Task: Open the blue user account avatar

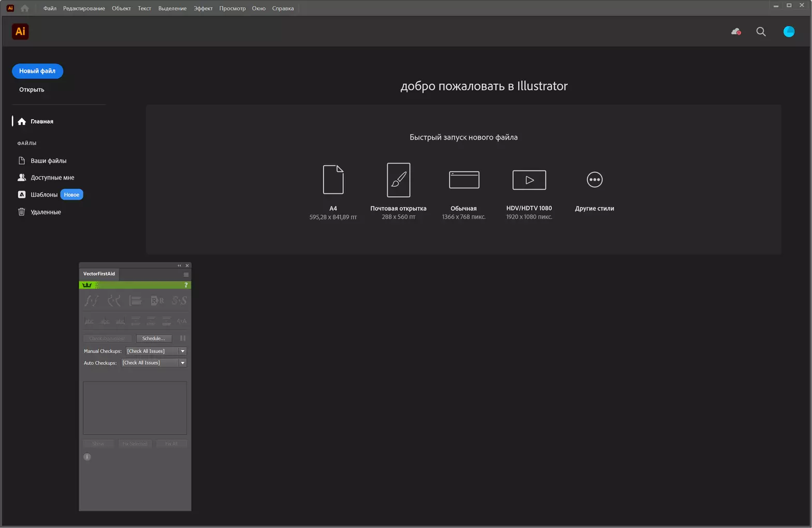Action: click(x=789, y=32)
